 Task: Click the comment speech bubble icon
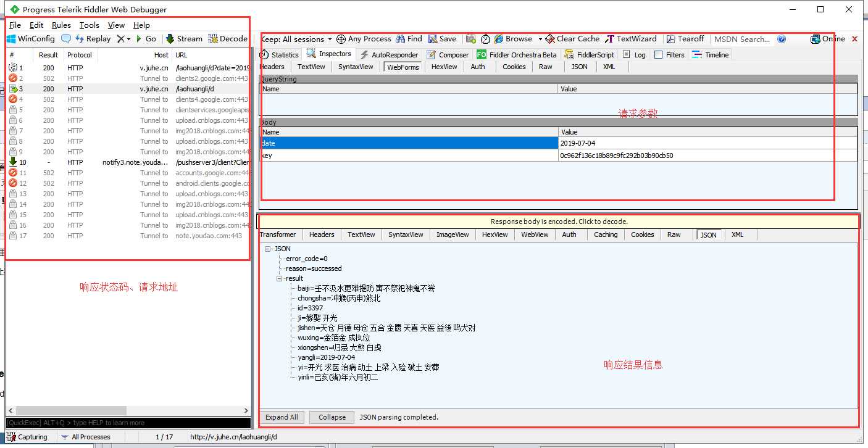click(x=65, y=39)
